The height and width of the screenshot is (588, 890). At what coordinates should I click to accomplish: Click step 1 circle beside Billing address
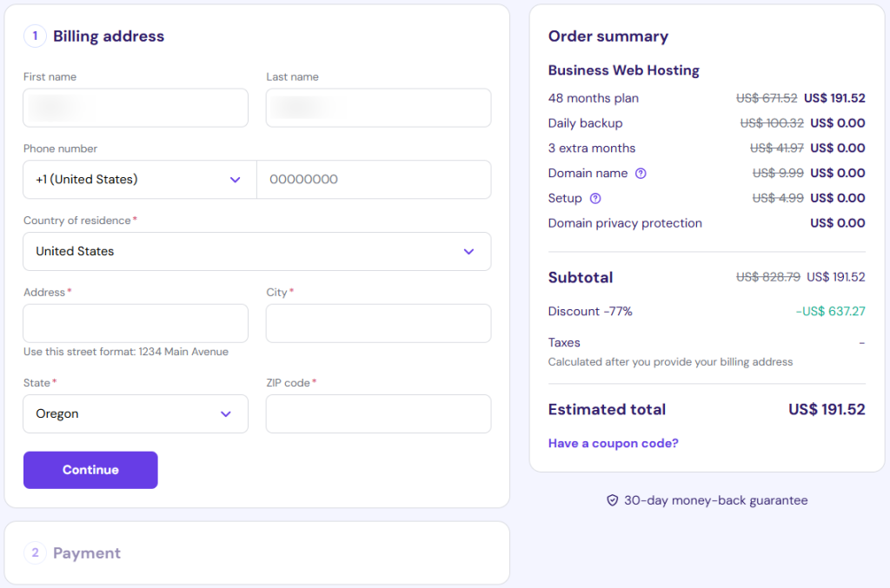tap(35, 36)
